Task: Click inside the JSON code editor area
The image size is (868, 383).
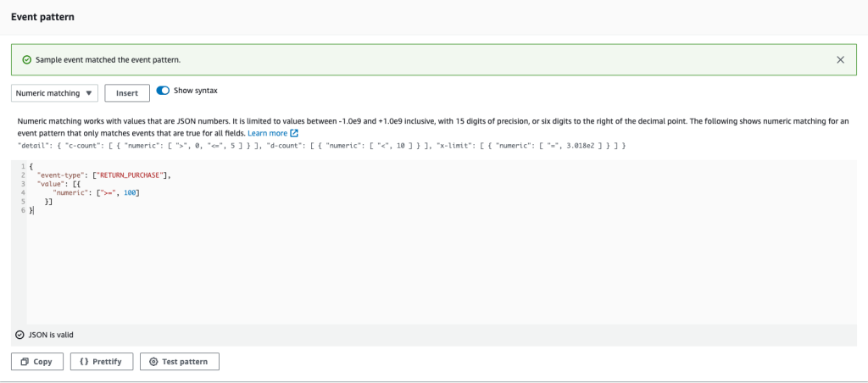Action: 441,242
